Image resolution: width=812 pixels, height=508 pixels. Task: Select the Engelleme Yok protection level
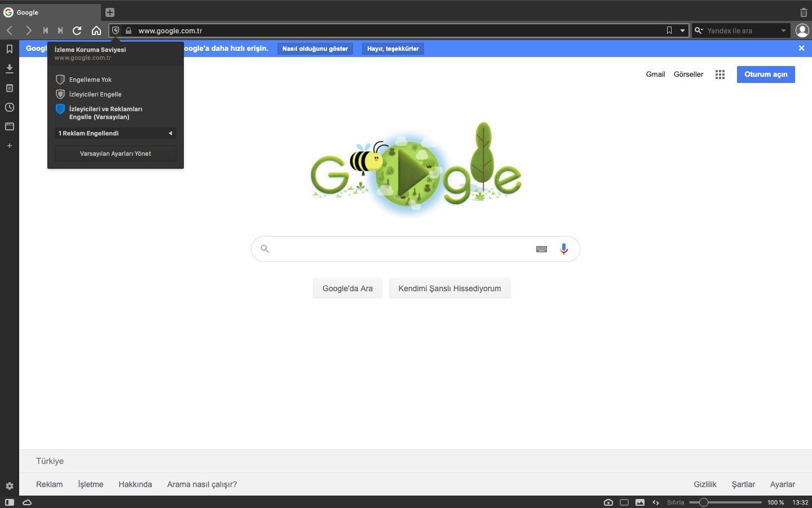(90, 80)
